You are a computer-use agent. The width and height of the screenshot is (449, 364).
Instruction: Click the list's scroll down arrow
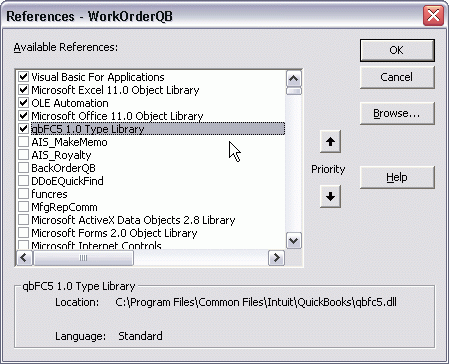point(294,241)
